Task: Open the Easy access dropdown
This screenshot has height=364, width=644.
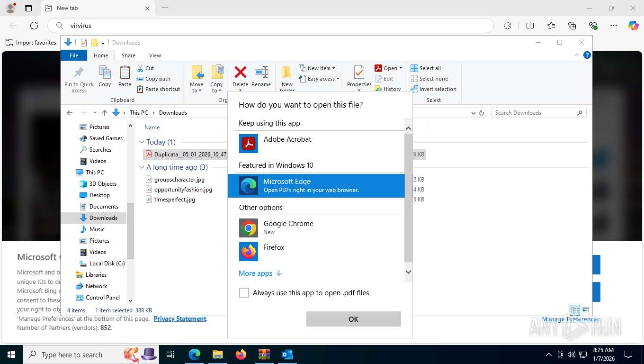Action: pyautogui.click(x=319, y=79)
